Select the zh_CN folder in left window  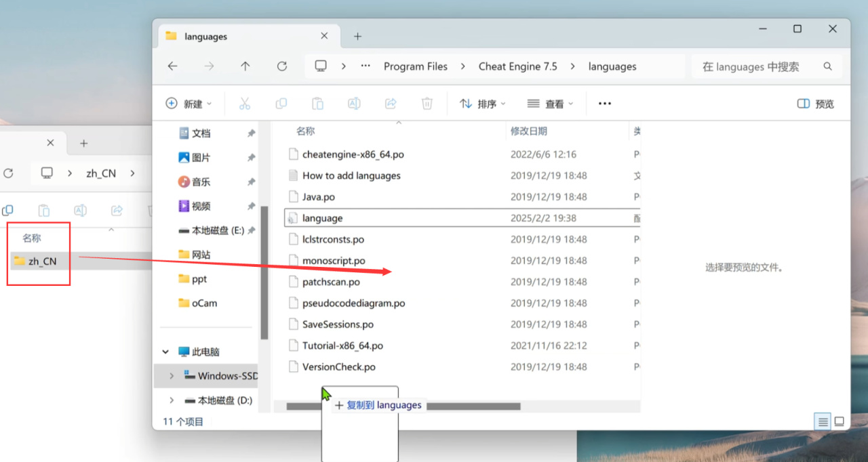coord(41,261)
